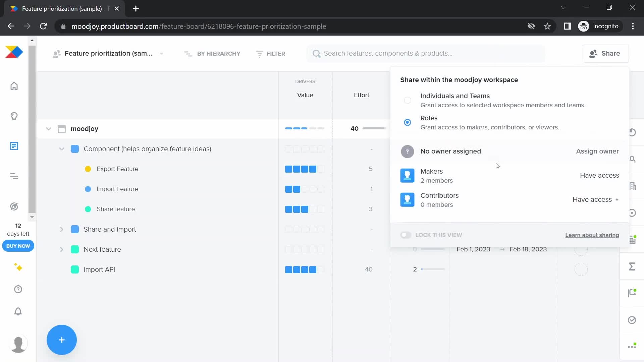Image resolution: width=644 pixels, height=362 pixels.
Task: Click the Import Feature blue status dot
Action: (88, 189)
